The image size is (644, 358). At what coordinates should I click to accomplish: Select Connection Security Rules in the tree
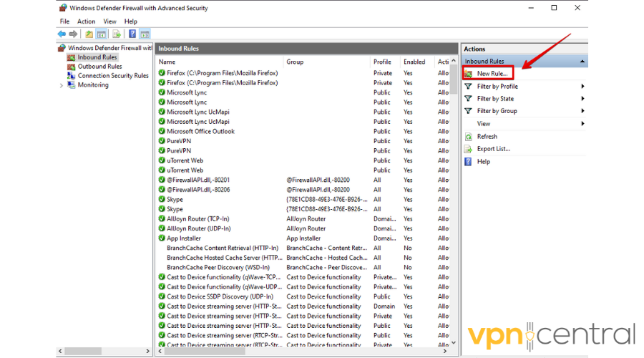[x=113, y=76]
